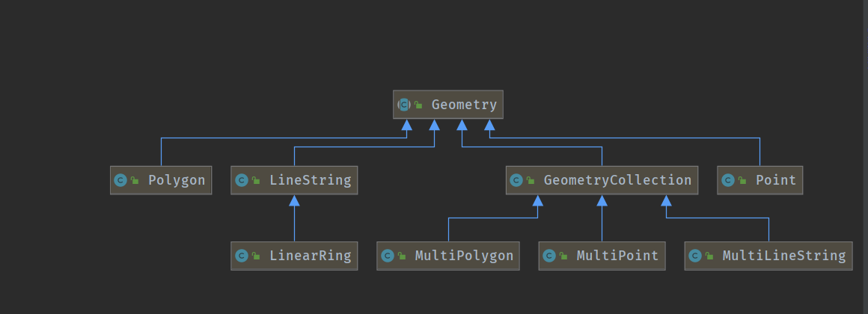Viewport: 868px width, 314px height.
Task: Click the green lock icon beside Polygon
Action: [x=135, y=181]
